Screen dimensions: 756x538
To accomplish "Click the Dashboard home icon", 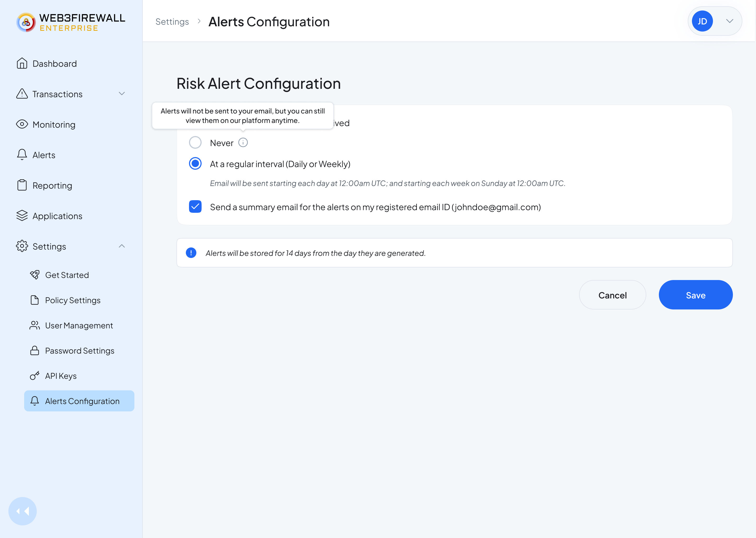I will click(22, 63).
